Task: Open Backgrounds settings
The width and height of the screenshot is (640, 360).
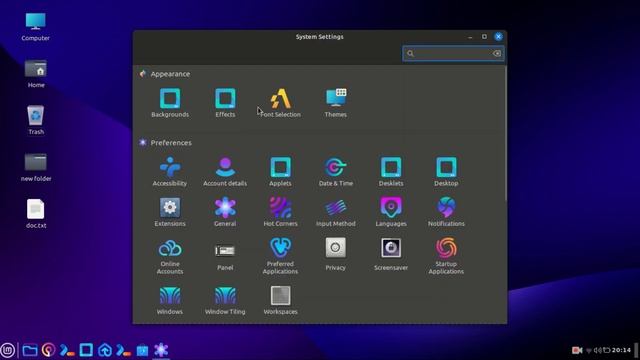Action: coord(170,103)
